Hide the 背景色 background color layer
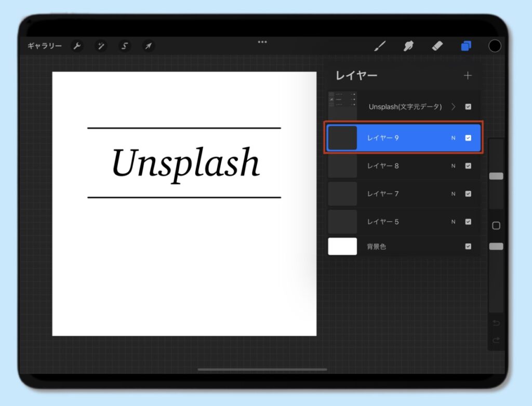532x406 pixels. (468, 246)
